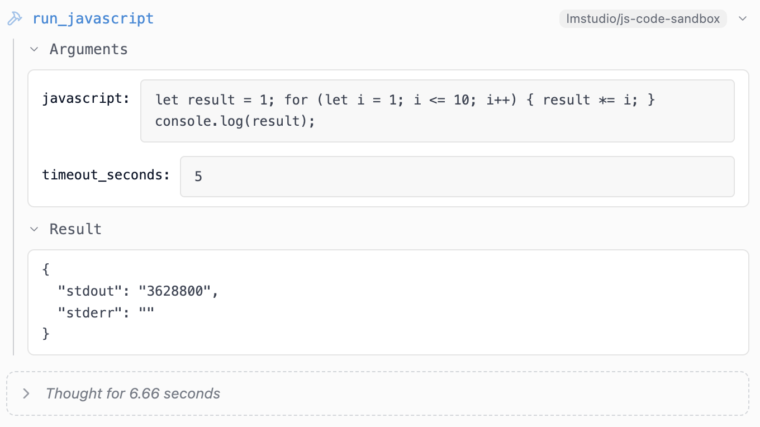Collapse the tool call using the top-right chevron
The width and height of the screenshot is (760, 427).
pyautogui.click(x=743, y=18)
